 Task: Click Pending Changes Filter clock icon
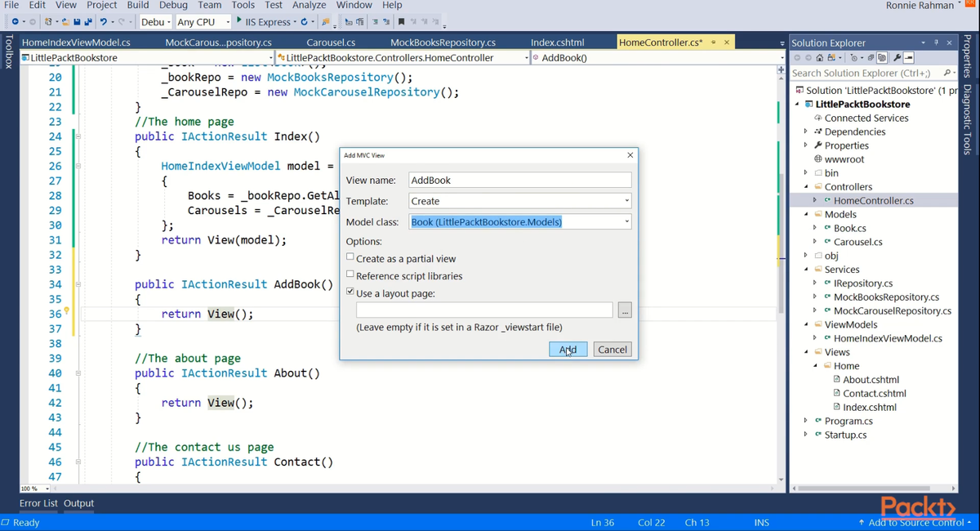[853, 58]
